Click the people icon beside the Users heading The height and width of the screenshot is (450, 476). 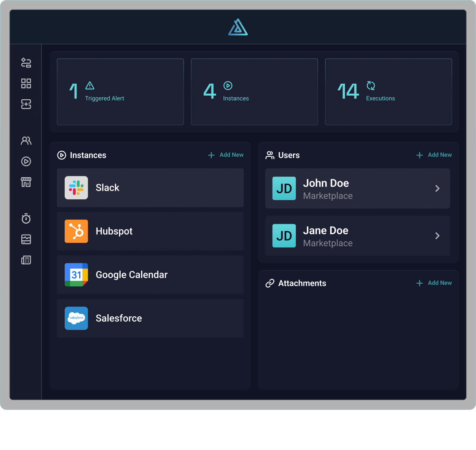click(x=270, y=155)
